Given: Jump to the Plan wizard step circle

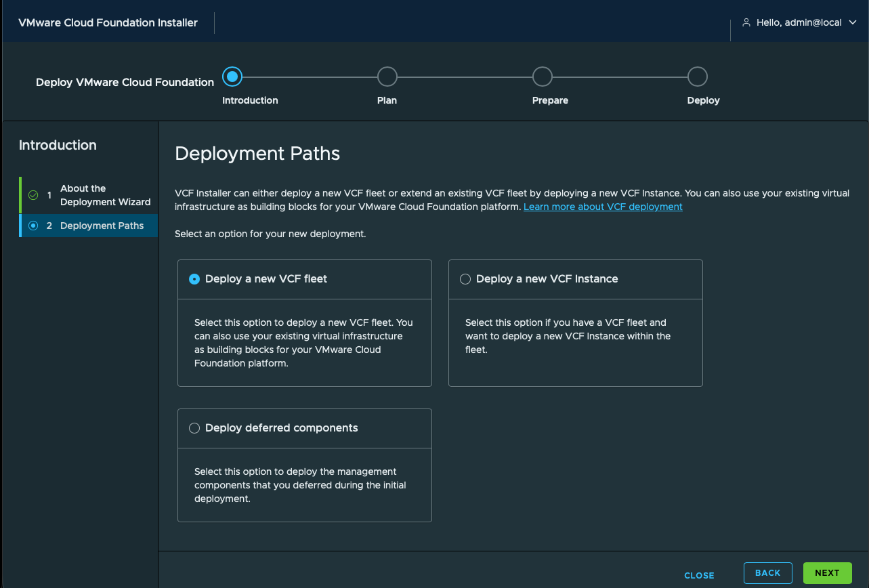Looking at the screenshot, I should click(x=387, y=77).
